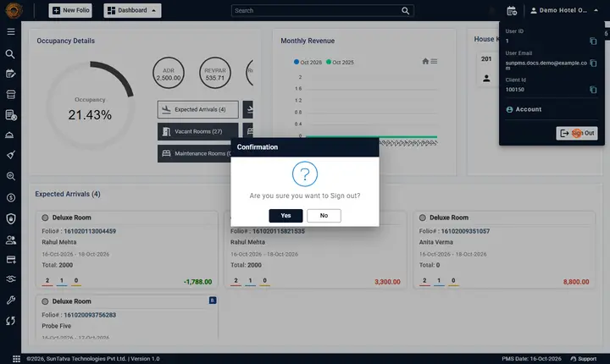Open the calendar schedule icon in header

[x=512, y=11]
